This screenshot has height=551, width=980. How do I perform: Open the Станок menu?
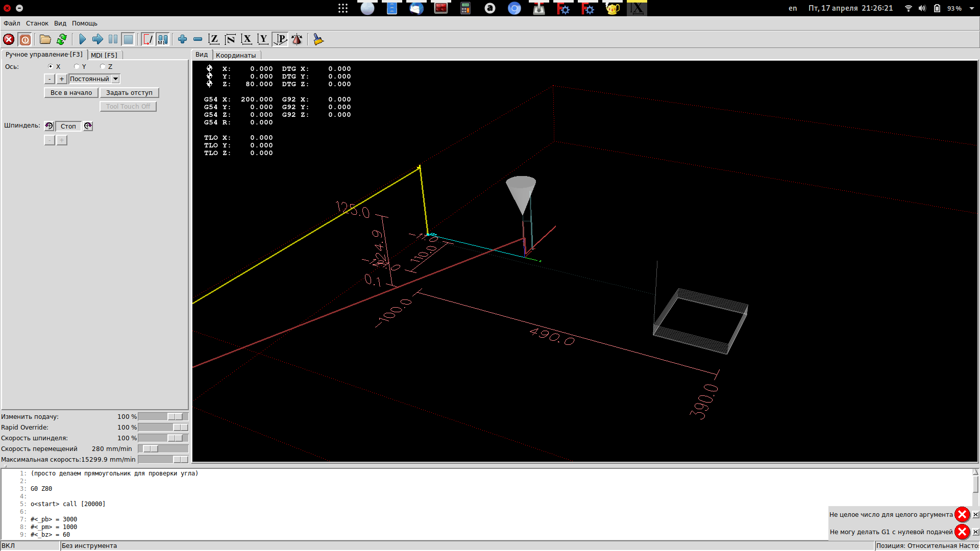[x=37, y=23]
